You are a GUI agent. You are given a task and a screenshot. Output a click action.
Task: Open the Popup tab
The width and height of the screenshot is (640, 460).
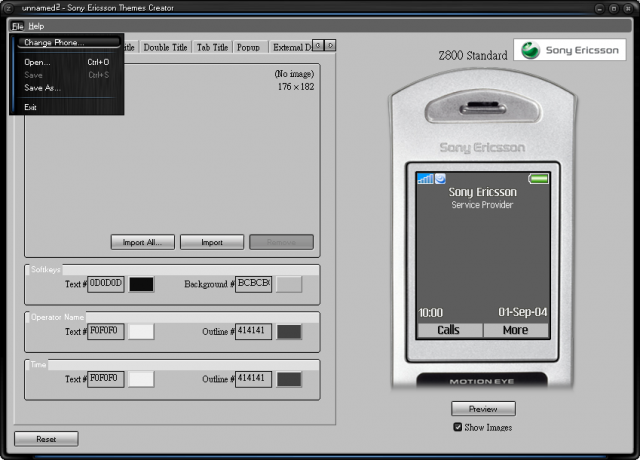(x=248, y=47)
